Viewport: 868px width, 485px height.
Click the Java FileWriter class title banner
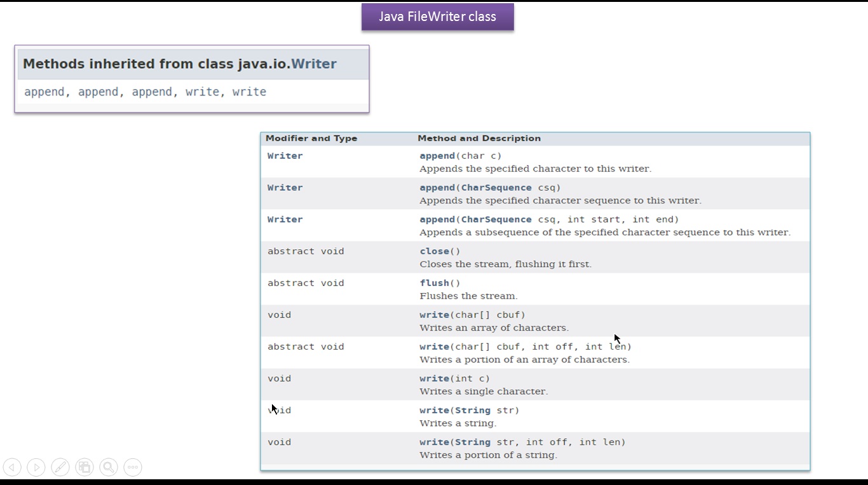pos(438,17)
